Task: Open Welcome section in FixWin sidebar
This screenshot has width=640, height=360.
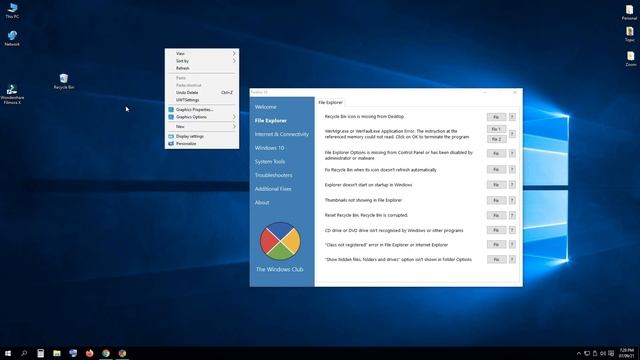Action: 266,107
